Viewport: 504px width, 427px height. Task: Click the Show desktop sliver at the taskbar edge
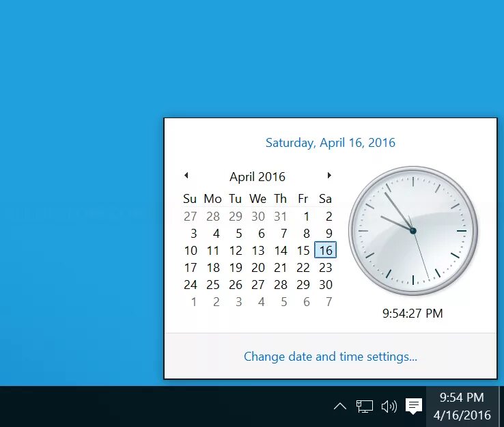501,407
